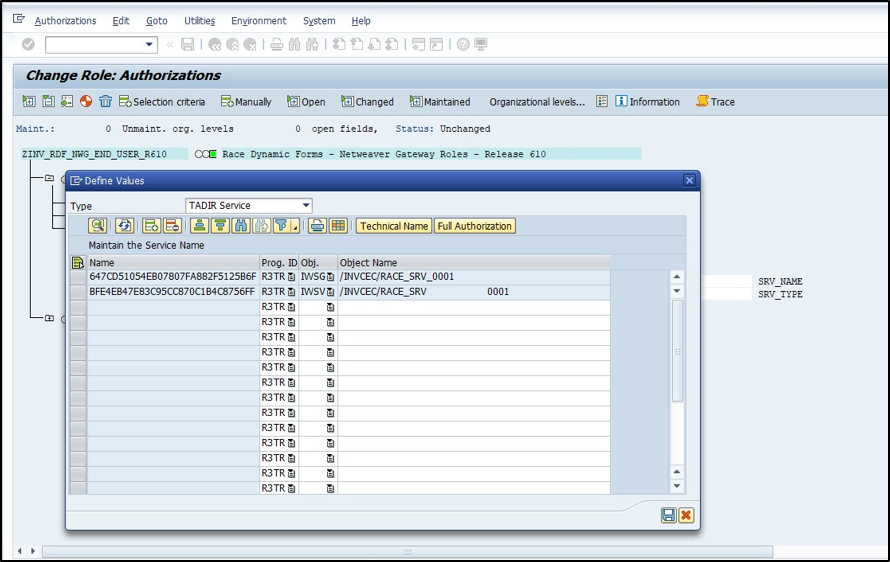Open the Goto menu
This screenshot has height=562, width=890.
(157, 21)
